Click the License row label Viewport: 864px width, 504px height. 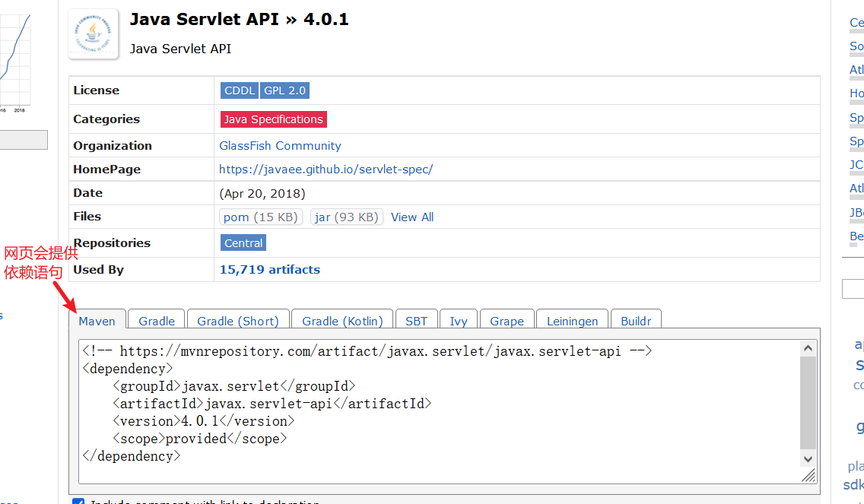96,90
